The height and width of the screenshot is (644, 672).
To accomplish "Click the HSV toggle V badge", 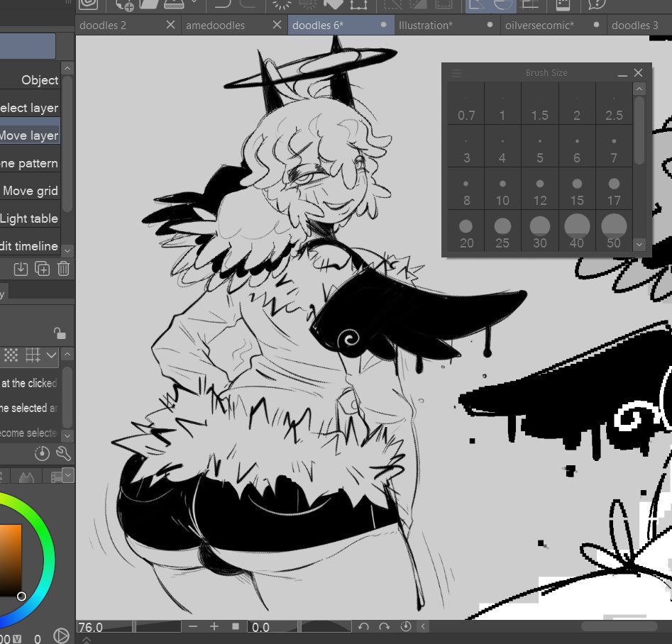I will (x=17, y=639).
